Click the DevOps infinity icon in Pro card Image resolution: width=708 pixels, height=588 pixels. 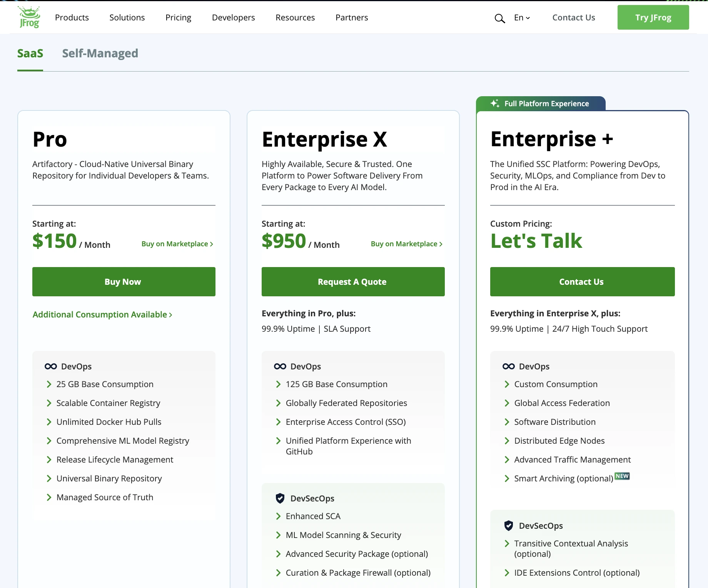[50, 366]
